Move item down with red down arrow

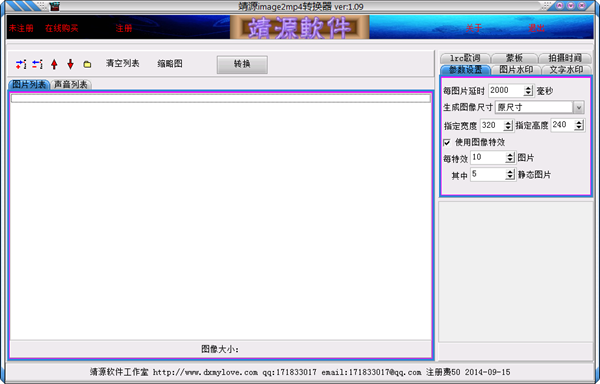point(70,64)
